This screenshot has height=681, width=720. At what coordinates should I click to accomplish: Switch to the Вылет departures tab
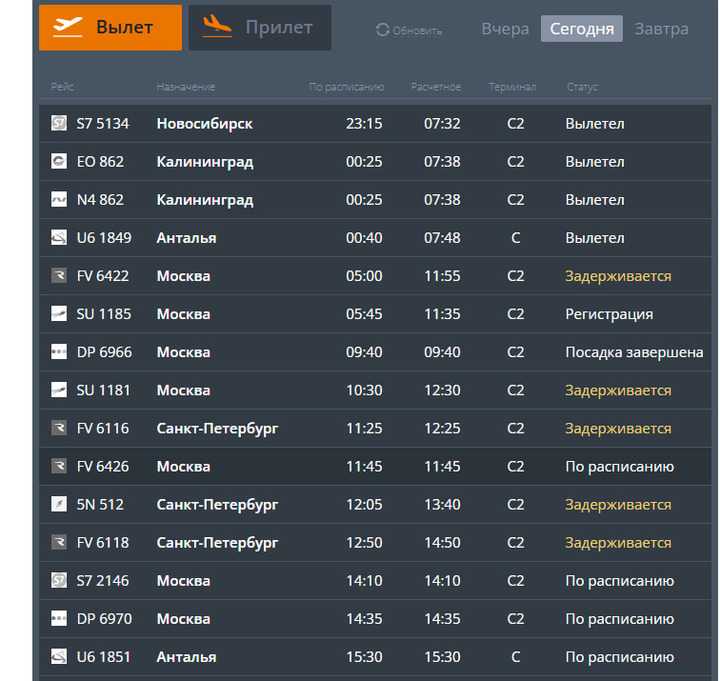pos(110,27)
